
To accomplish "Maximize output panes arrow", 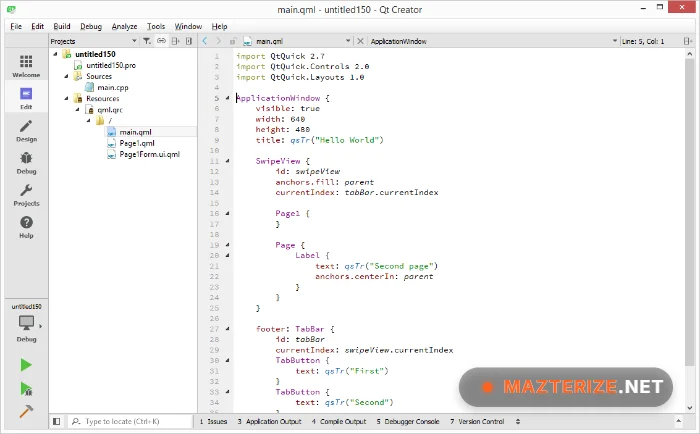I will pos(679,421).
